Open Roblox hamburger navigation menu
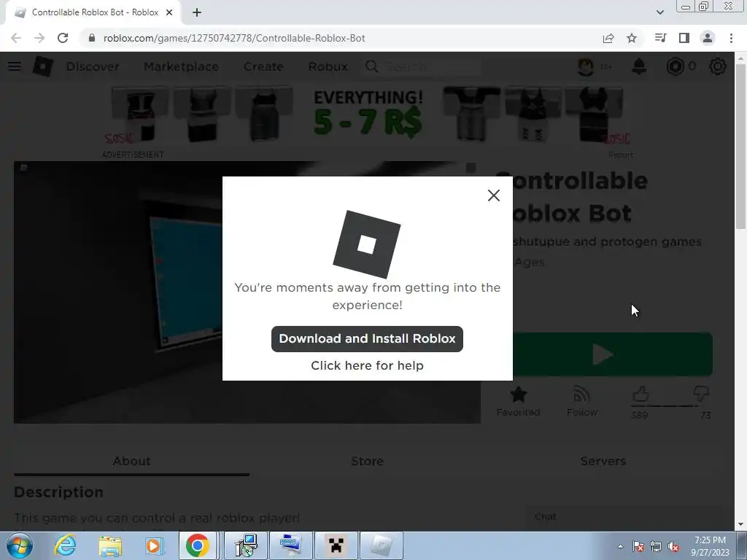This screenshot has width=747, height=560. point(15,66)
